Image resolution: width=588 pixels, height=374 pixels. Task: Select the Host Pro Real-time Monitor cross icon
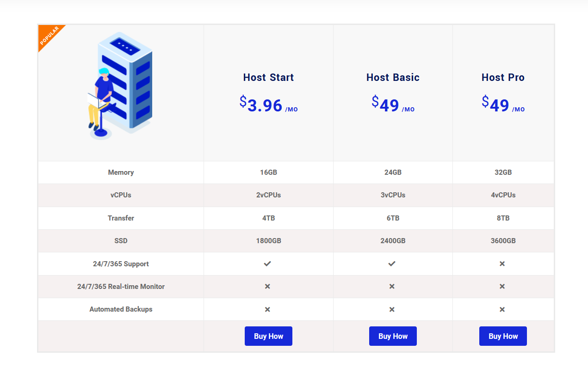502,286
